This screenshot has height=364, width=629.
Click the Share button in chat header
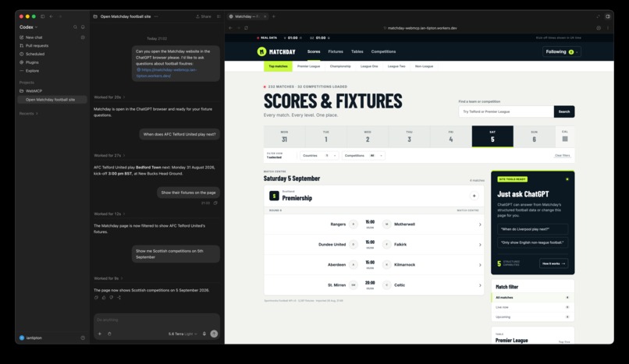(204, 16)
